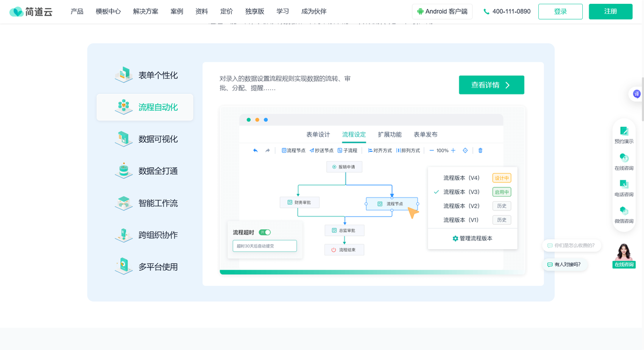Screen dimensions: 644x350
Task: Open the 产品 menu
Action: tap(77, 11)
